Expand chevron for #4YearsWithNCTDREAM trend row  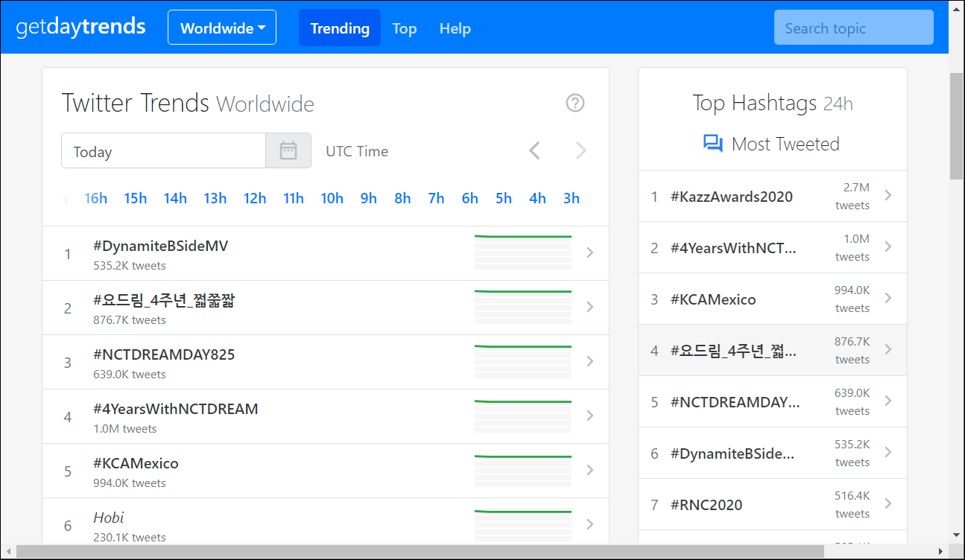590,416
